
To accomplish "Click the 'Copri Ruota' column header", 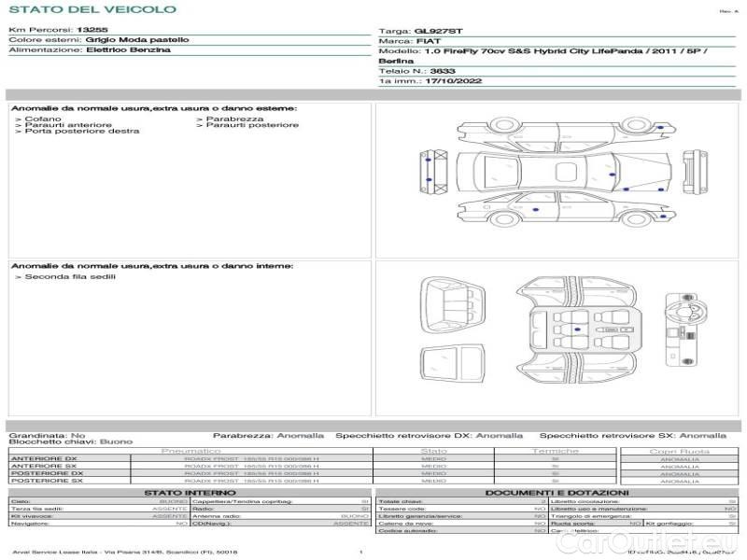I will tap(679, 451).
